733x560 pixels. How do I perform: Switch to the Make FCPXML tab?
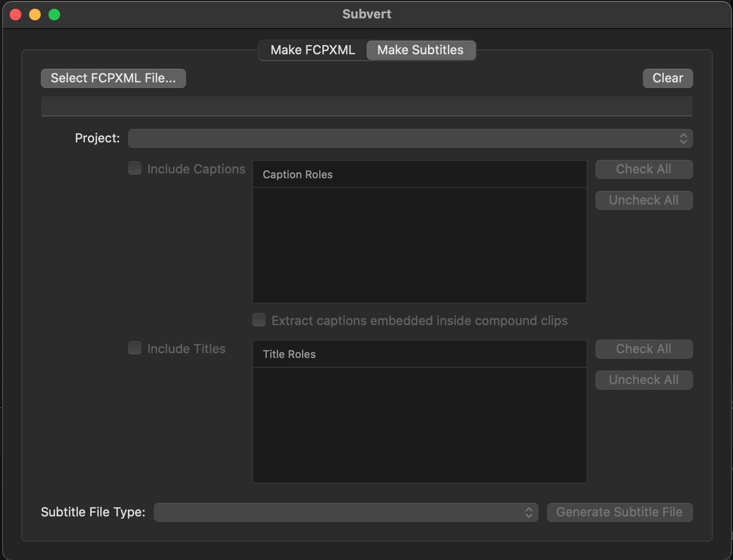click(x=312, y=50)
